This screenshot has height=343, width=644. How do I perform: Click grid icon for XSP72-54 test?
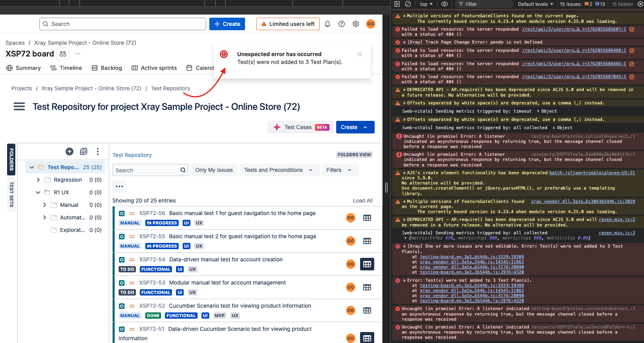(367, 264)
